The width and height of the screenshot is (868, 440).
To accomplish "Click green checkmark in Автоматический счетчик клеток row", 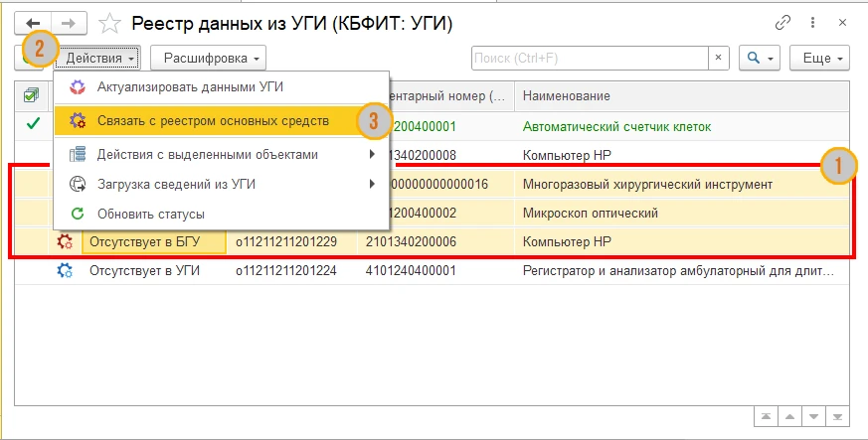I will coord(33,124).
